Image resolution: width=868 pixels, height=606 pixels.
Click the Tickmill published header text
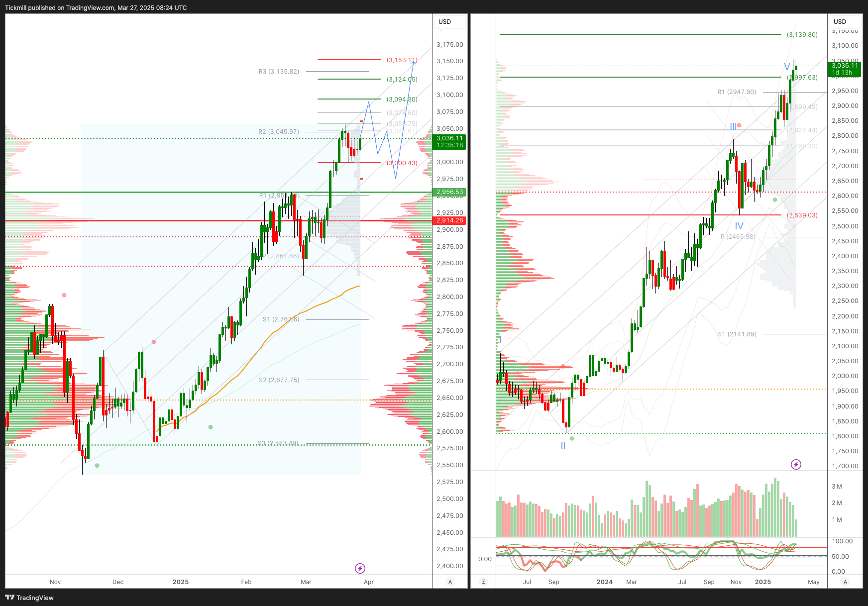[x=96, y=8]
